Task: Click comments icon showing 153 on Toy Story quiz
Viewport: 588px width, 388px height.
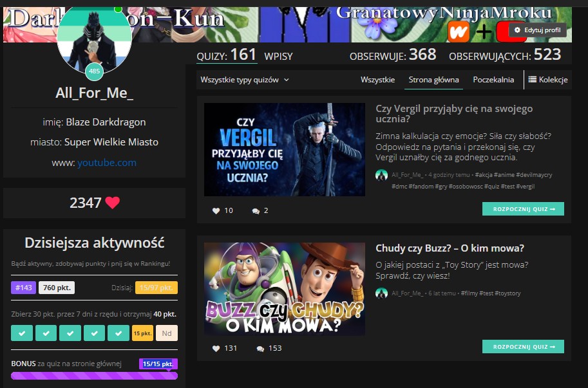Action: [x=260, y=348]
